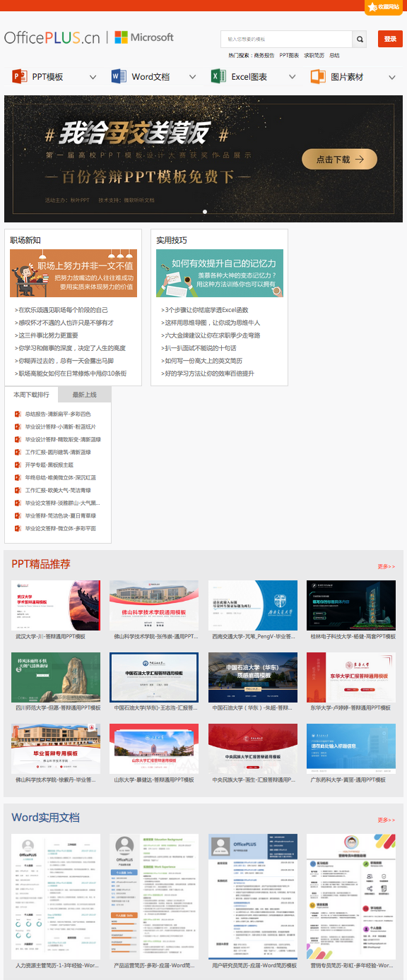This screenshot has width=407, height=980.
Task: Open 东华大学 template thumbnail
Action: [351, 677]
